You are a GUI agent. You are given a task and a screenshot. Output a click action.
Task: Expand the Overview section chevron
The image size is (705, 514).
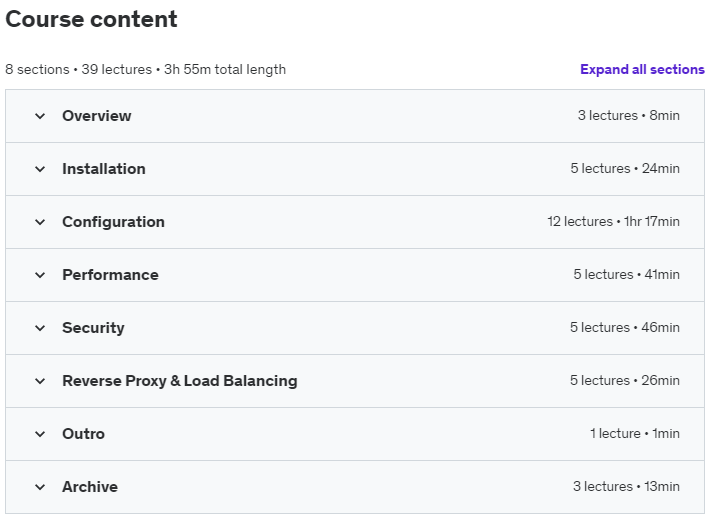tap(40, 116)
